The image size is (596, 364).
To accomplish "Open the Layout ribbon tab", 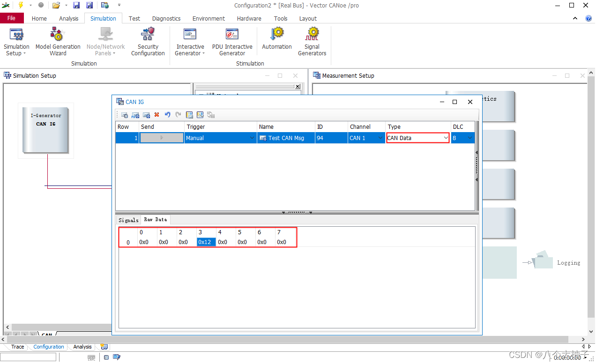I will click(308, 18).
